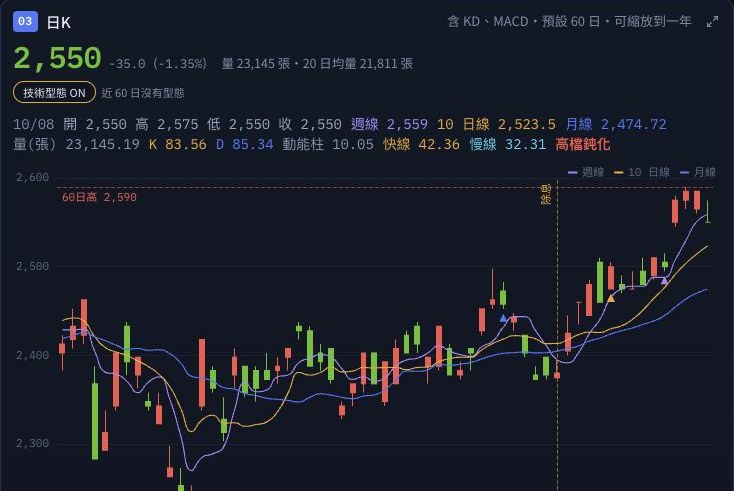Click the 動能柱 10.05 value
The height and width of the screenshot is (491, 734).
point(328,144)
